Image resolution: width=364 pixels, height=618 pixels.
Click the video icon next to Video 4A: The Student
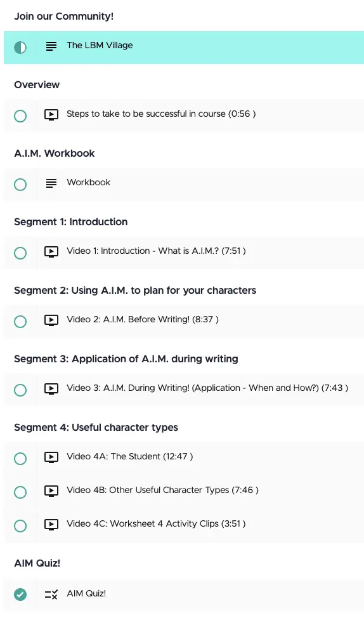51,457
